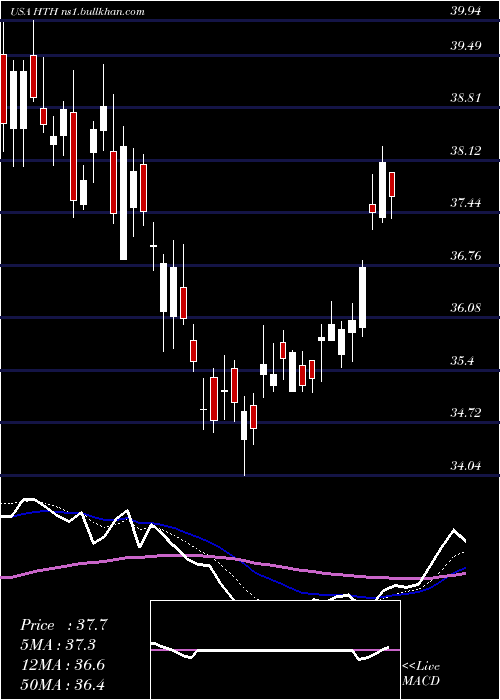Screen dimensions: 500x700
Task: Click the USA HTH ns1.bullkhan.com title
Action: [78, 12]
